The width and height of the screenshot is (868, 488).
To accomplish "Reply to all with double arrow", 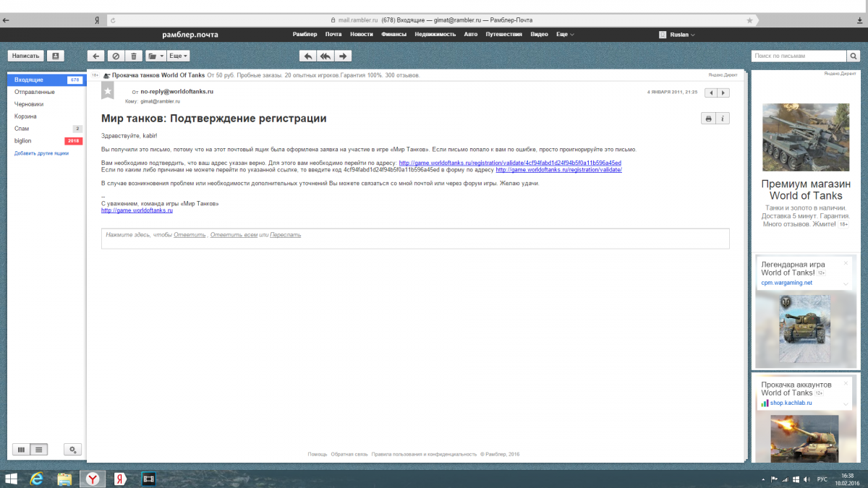I will (x=325, y=56).
